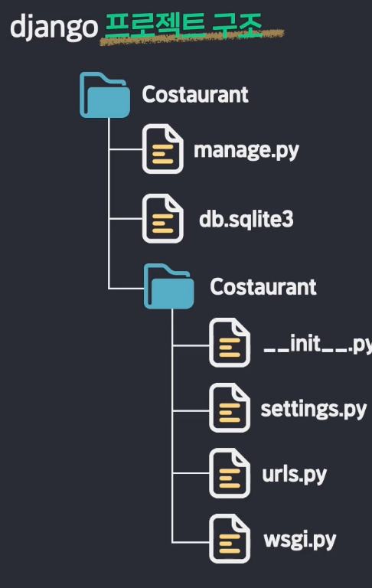
Task: Click the vertical tree line below the inner folder
Action: tap(172, 426)
